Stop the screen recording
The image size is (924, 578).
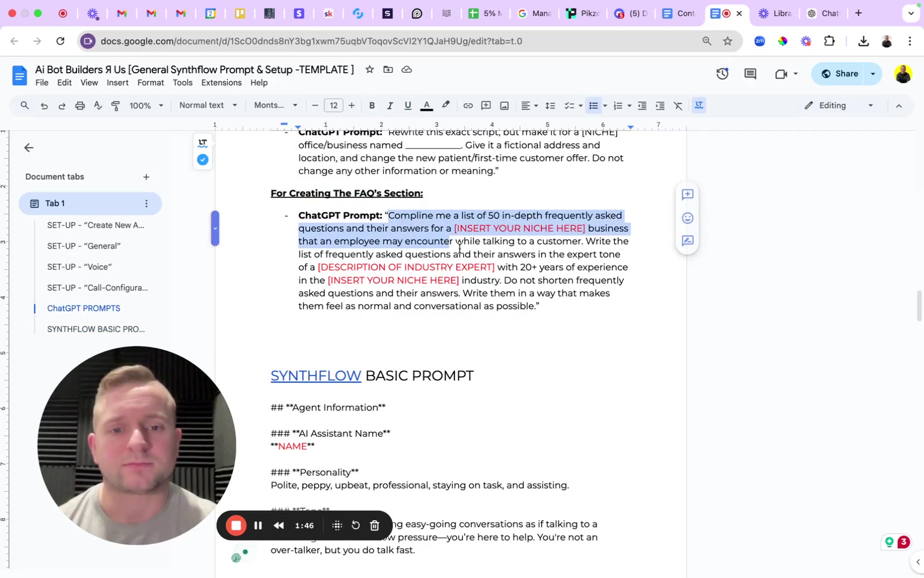(x=236, y=526)
